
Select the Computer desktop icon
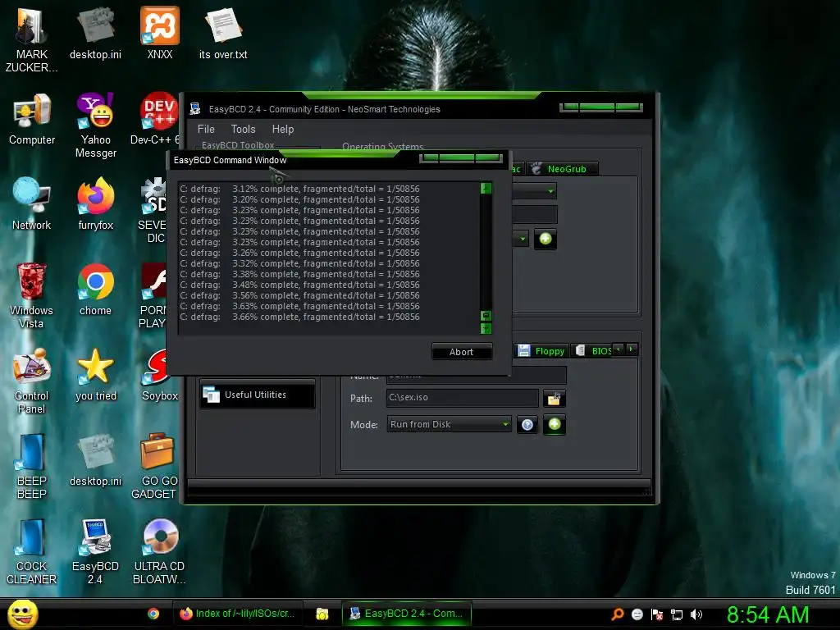[x=32, y=119]
